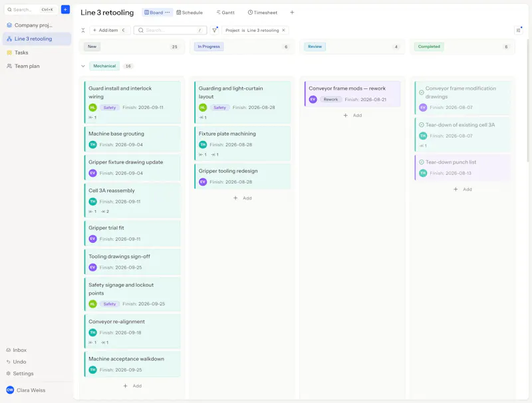Open Guarding and light-curtain layout card

click(x=243, y=102)
